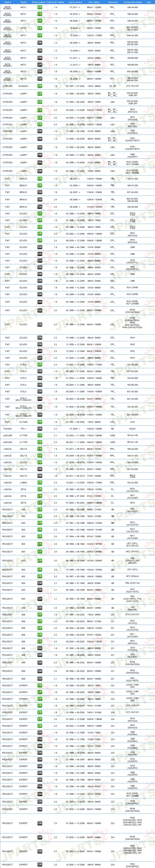Select the 07.2005 production date cell
The width and height of the screenshot is (155, 868).
(75, 429)
